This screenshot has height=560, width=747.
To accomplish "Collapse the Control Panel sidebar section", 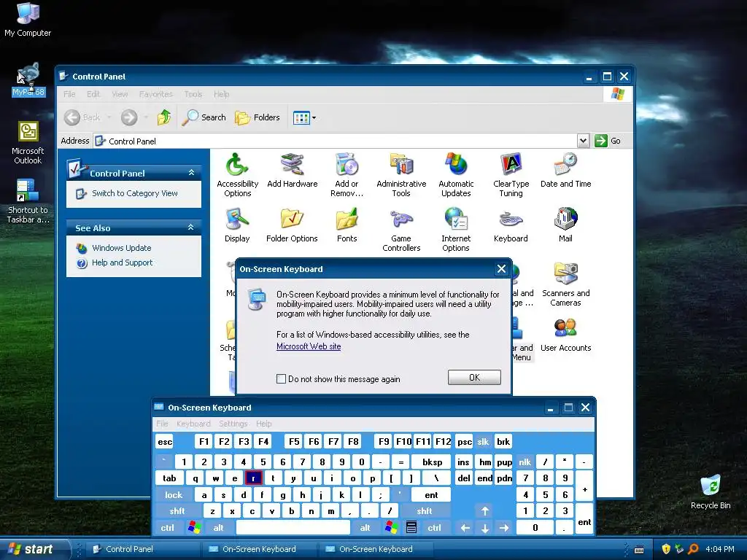I will pos(191,173).
